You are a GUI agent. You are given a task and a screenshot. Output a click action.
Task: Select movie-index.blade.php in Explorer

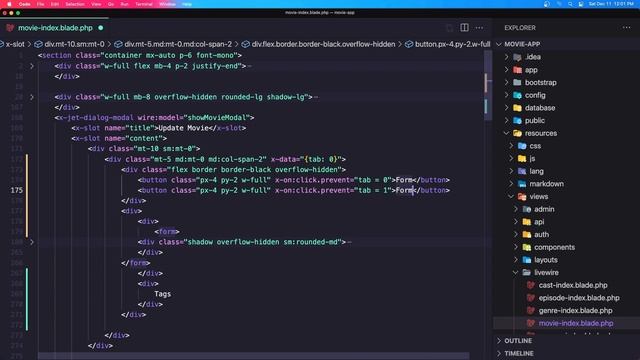coord(576,323)
